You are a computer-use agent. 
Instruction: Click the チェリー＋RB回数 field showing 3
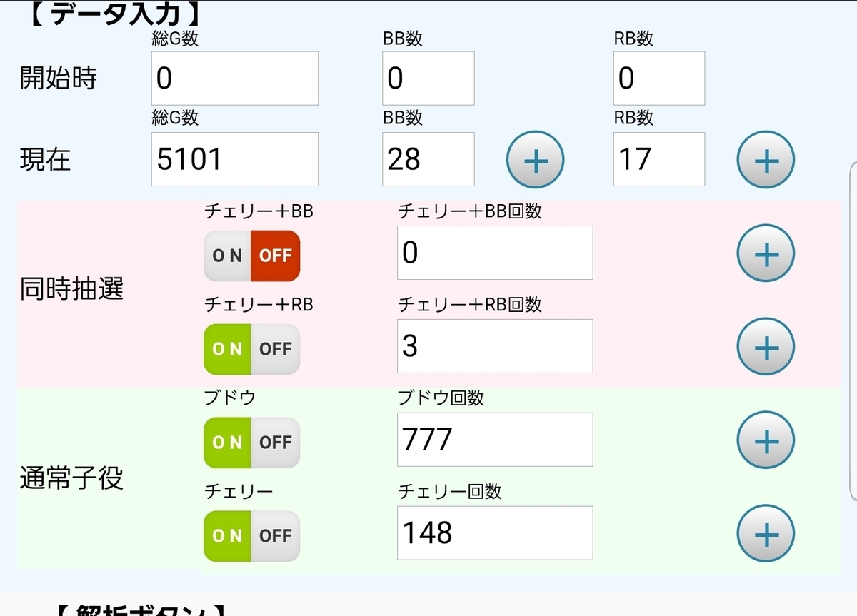click(494, 346)
